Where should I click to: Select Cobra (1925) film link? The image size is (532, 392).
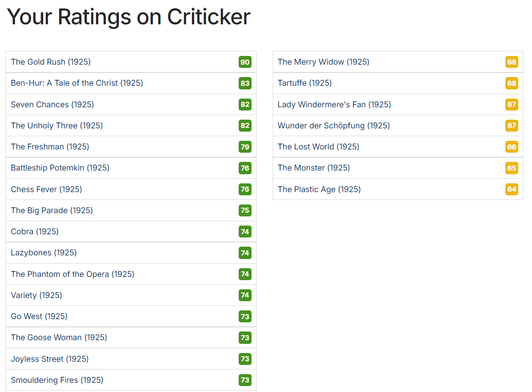[x=35, y=232]
